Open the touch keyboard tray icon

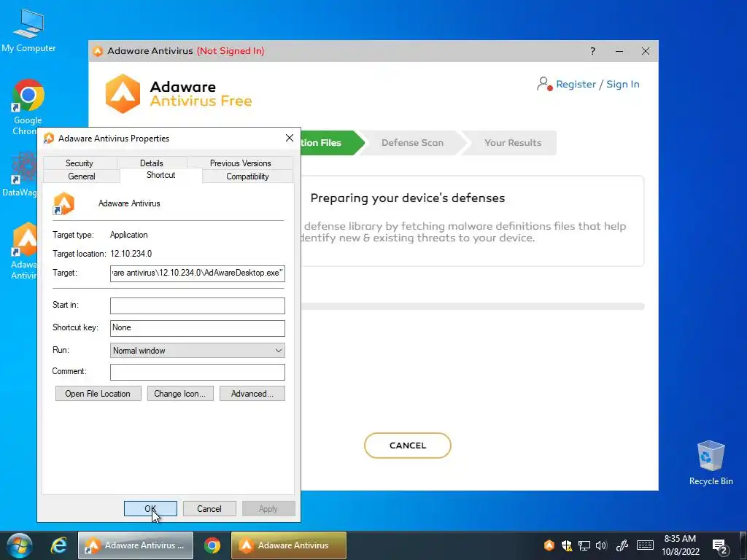pos(645,545)
